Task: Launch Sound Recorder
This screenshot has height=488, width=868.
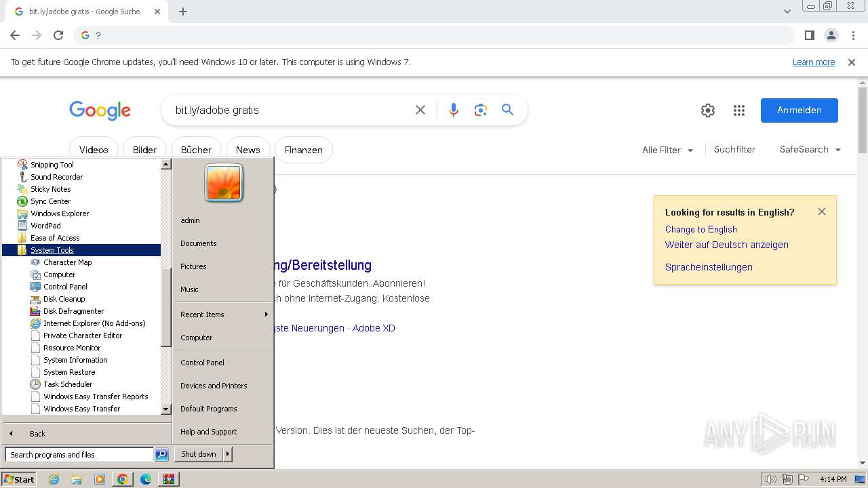Action: [x=56, y=177]
